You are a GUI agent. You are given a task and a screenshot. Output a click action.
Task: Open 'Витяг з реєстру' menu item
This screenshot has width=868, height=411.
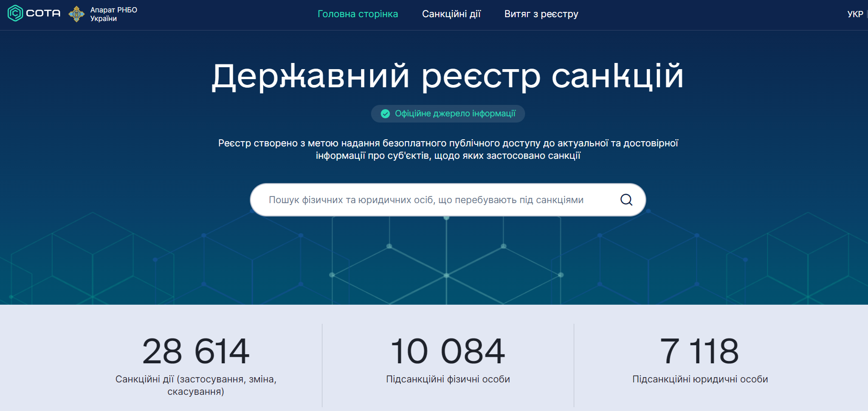[x=541, y=14]
